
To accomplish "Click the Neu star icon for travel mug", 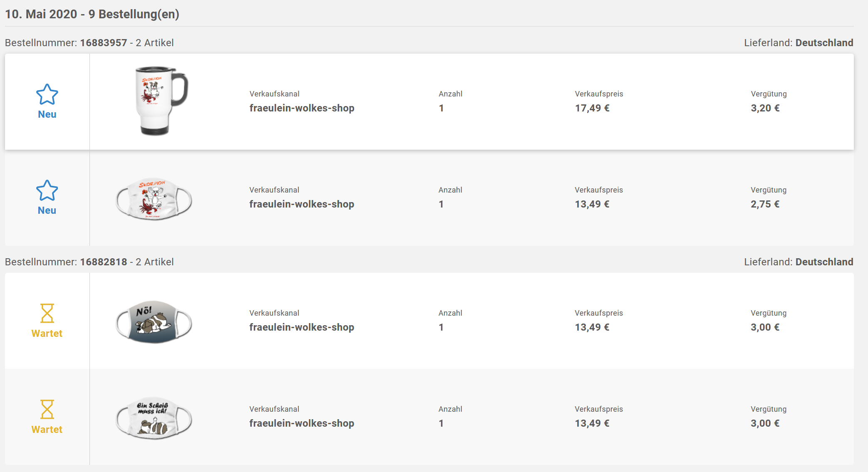I will point(47,94).
